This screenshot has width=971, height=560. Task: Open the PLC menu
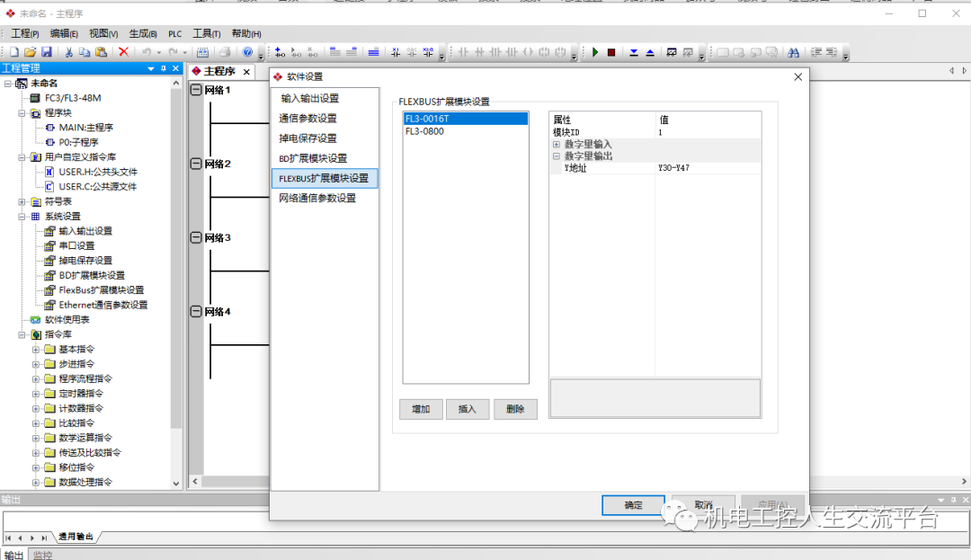click(x=175, y=34)
